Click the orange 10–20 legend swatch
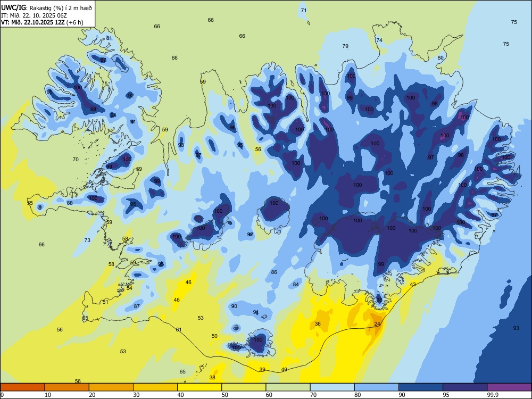 pos(67,387)
